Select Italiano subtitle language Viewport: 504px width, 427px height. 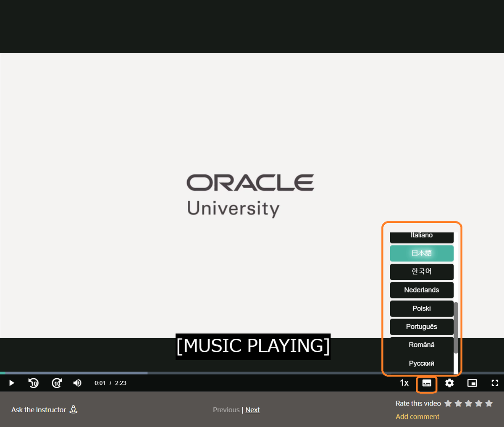(422, 237)
